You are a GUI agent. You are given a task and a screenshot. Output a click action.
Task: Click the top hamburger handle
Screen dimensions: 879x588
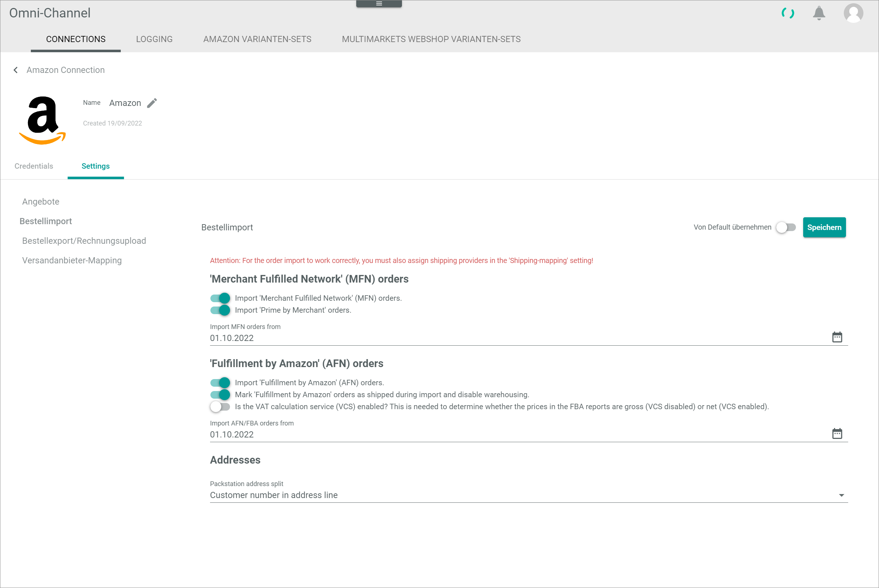[379, 4]
